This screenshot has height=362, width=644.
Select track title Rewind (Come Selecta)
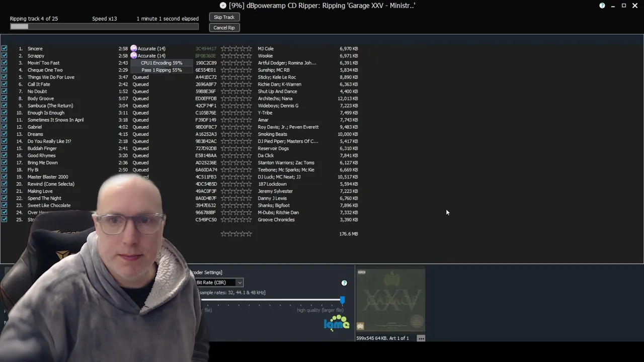(x=51, y=184)
